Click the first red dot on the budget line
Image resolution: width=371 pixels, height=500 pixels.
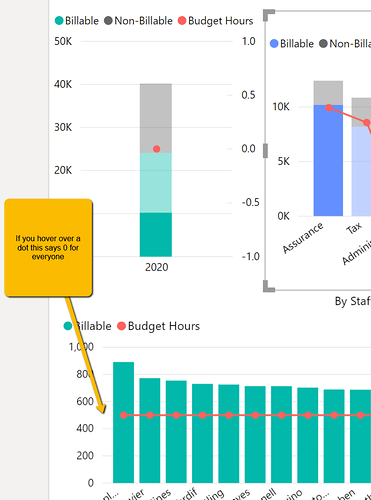(124, 415)
